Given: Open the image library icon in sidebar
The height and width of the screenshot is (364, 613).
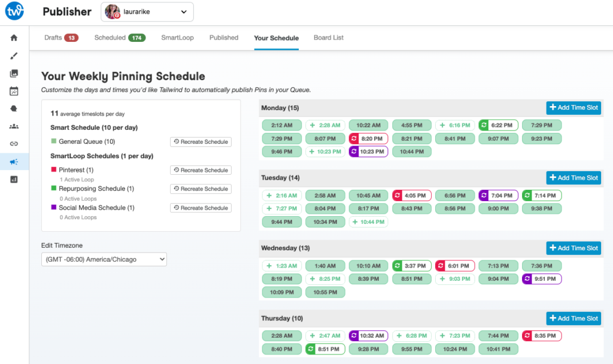Looking at the screenshot, I should coord(14,74).
